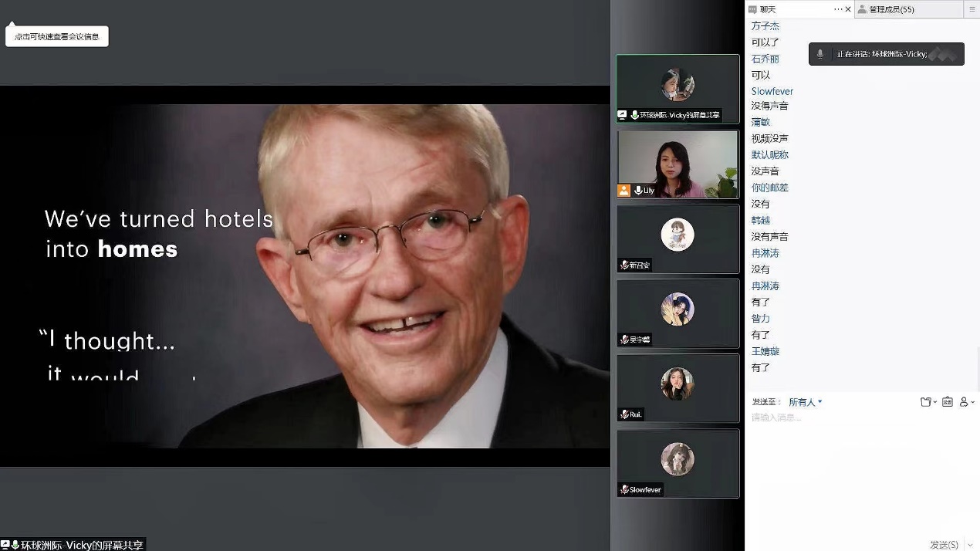Open the file folder icon in chat toolbar

[928, 402]
